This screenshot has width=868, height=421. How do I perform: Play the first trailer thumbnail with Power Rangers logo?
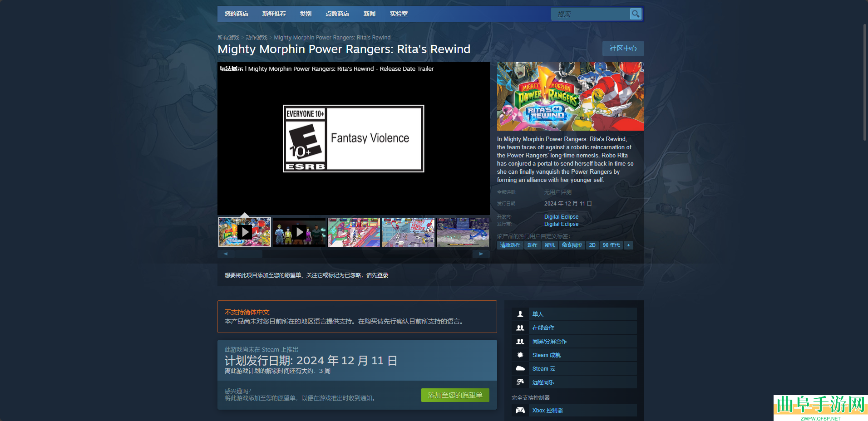(x=245, y=232)
